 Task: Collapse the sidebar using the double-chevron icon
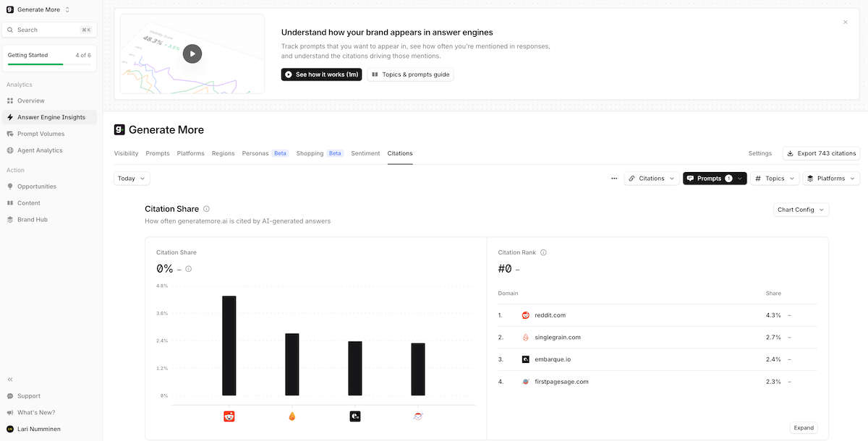(10, 379)
